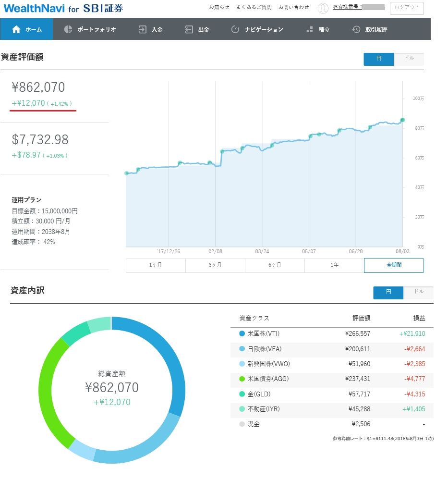Click the portfolio pie chart icon
This screenshot has width=448, height=480.
pyautogui.click(x=68, y=29)
